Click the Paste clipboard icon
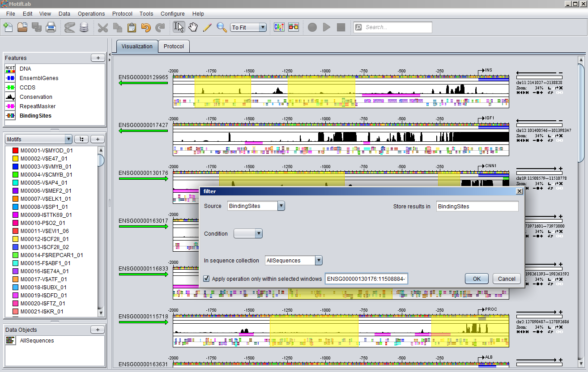This screenshot has height=372, width=588. [132, 27]
